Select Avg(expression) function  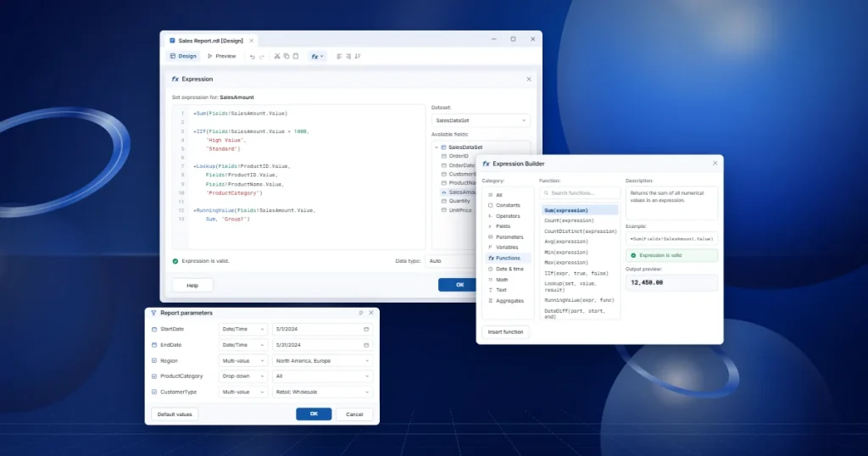(565, 242)
